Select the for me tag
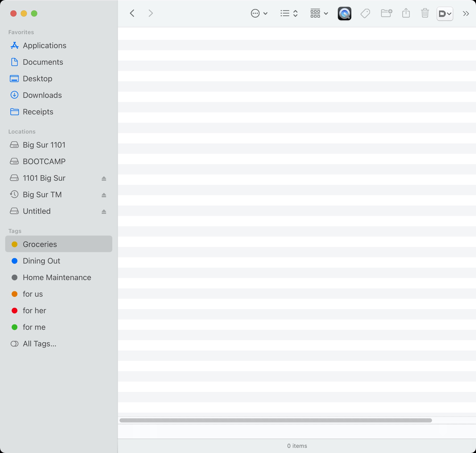The width and height of the screenshot is (476, 453). 59,327
